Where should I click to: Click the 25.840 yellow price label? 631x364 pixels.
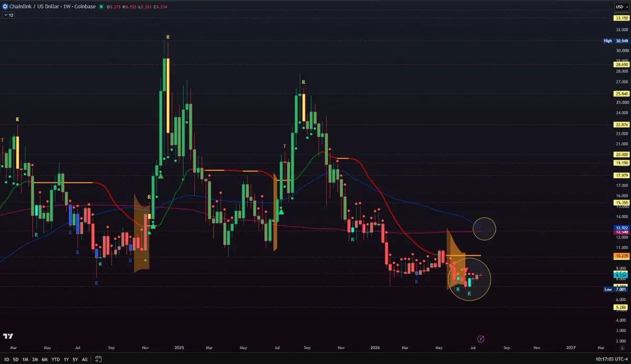[x=622, y=94]
